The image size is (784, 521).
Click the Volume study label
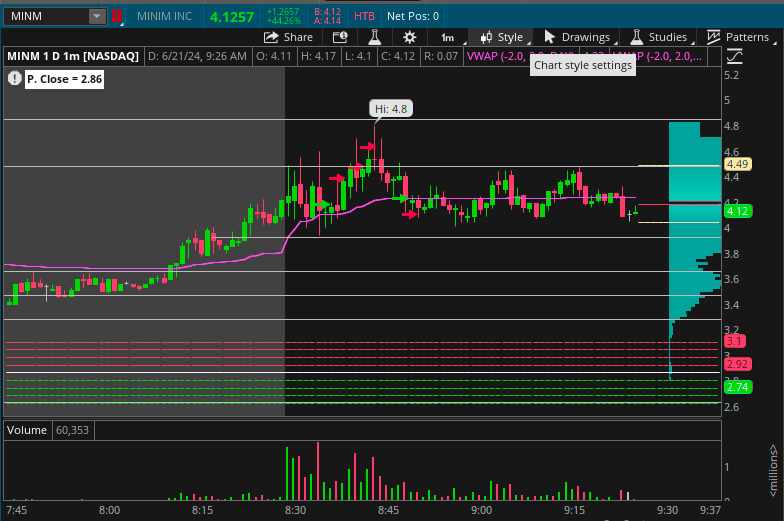pos(26,430)
